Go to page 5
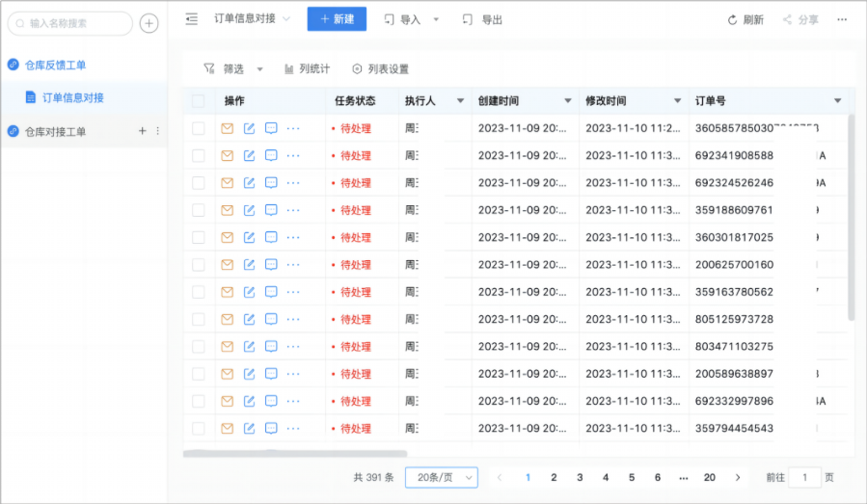Image resolution: width=867 pixels, height=504 pixels. 632,477
